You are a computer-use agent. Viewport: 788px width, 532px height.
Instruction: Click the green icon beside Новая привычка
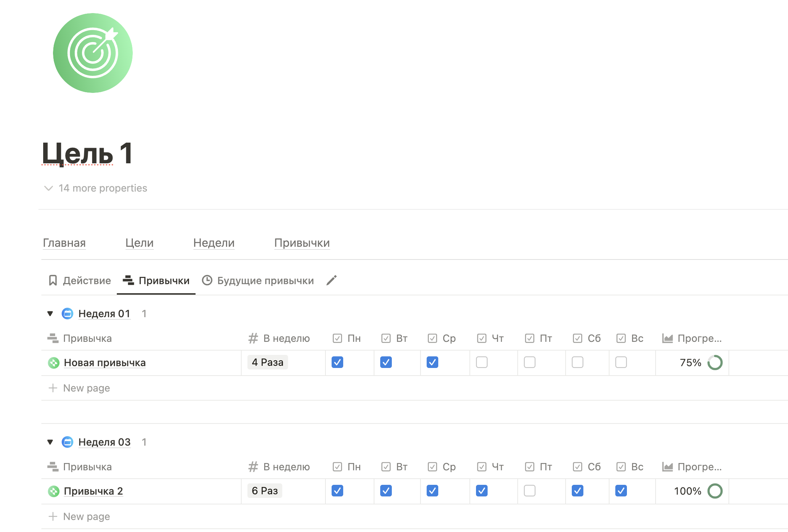(54, 363)
